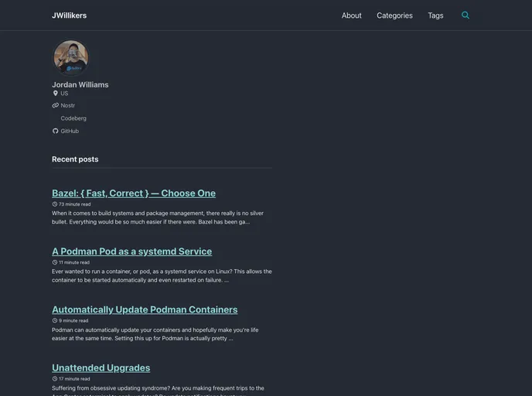Click the clock icon by 17 minute read
532x396 pixels.
coord(55,379)
